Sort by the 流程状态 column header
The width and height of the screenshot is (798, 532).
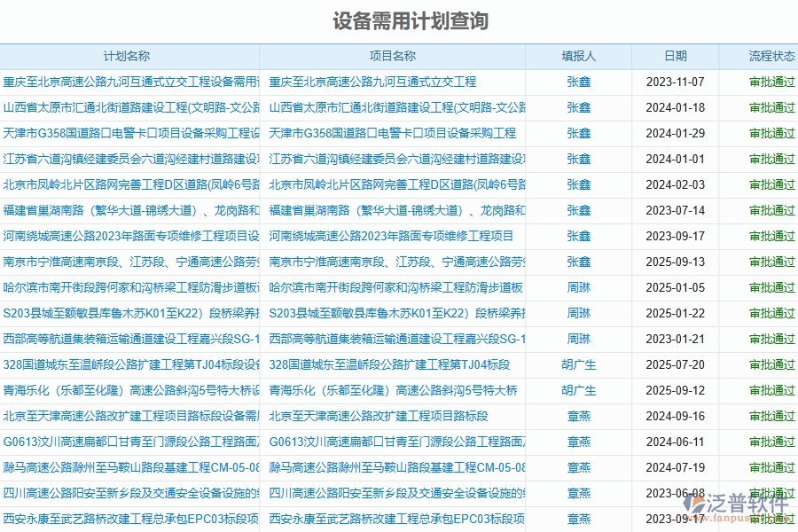768,55
